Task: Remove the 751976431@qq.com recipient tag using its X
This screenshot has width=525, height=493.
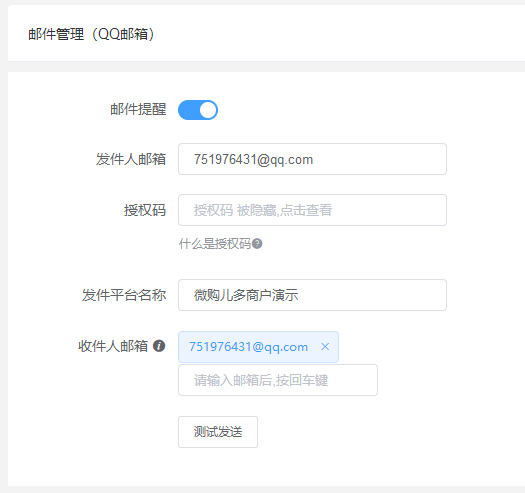Action: click(x=325, y=347)
